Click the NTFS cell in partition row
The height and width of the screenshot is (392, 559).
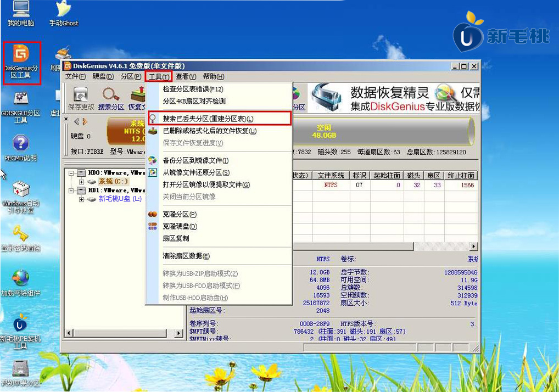coord(331,185)
